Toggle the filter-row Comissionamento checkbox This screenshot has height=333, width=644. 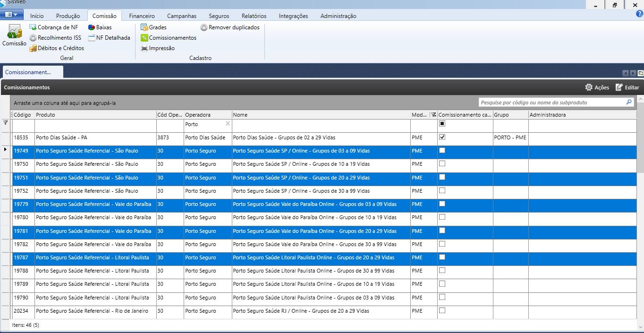tap(442, 124)
